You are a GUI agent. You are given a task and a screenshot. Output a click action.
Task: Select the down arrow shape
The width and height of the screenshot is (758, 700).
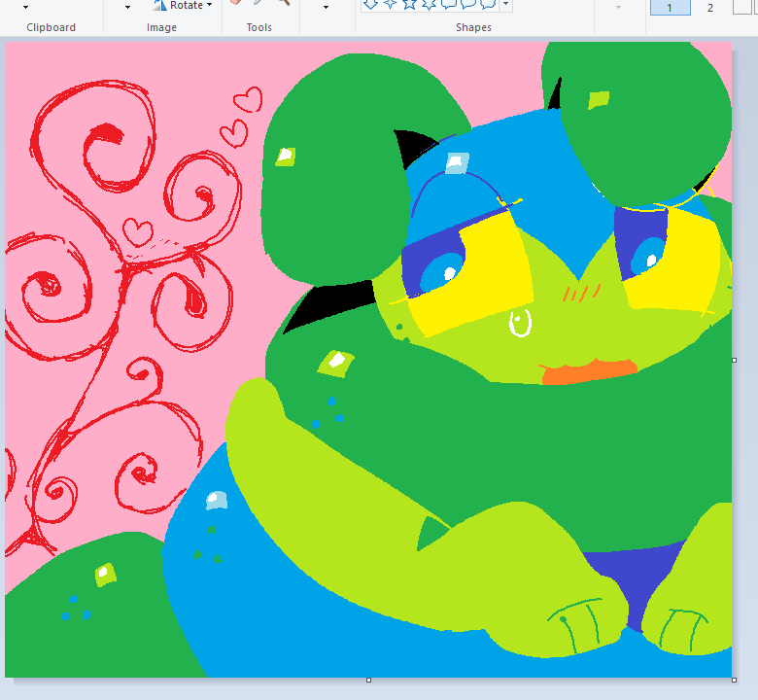370,4
